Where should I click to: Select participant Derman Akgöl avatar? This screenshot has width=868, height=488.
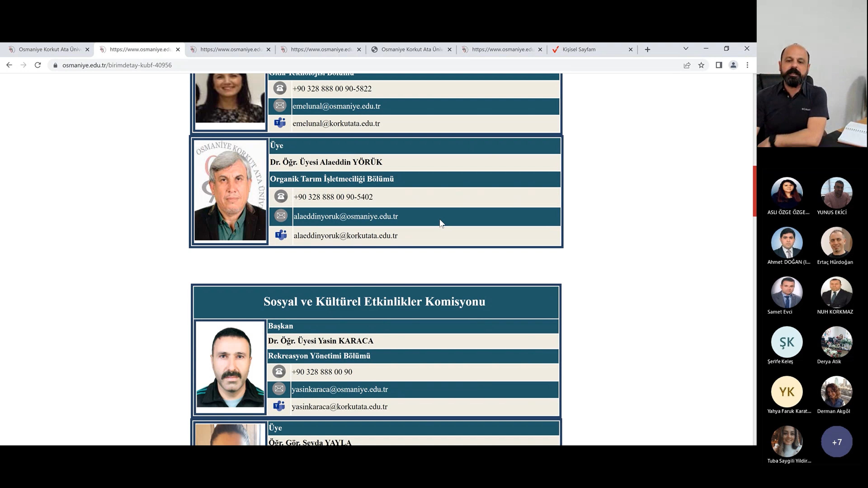point(836,391)
